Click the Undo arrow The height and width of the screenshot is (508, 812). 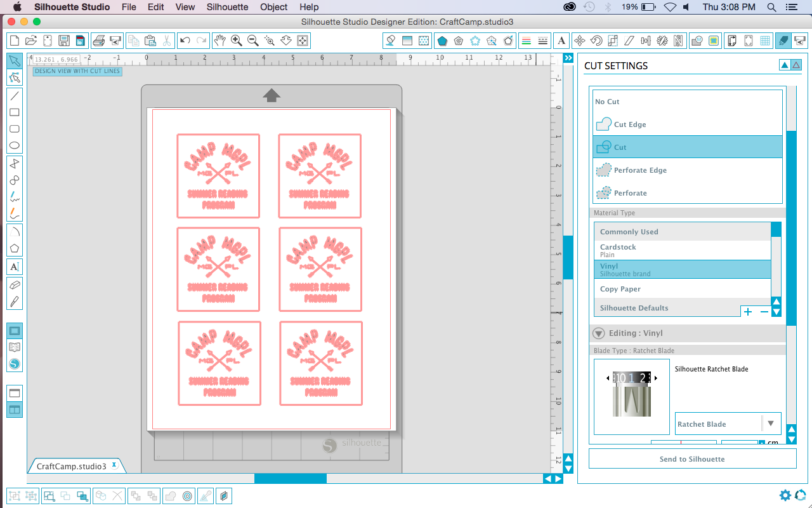click(x=185, y=41)
